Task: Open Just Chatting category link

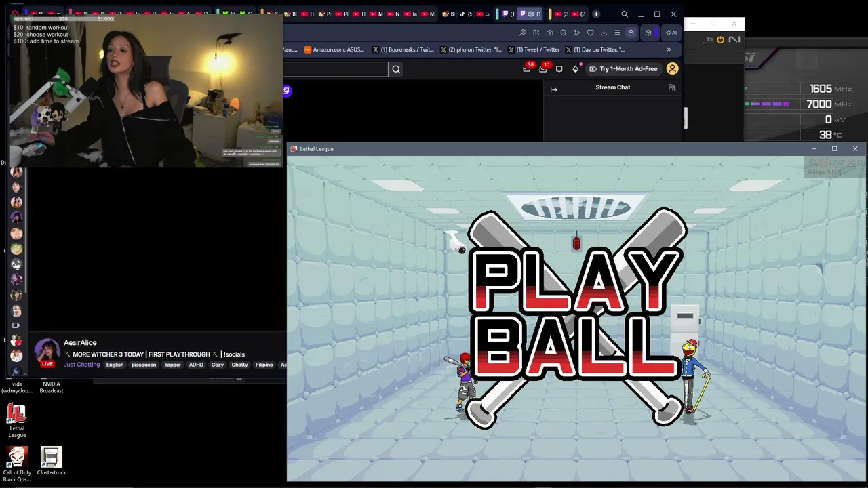Action: coord(82,365)
